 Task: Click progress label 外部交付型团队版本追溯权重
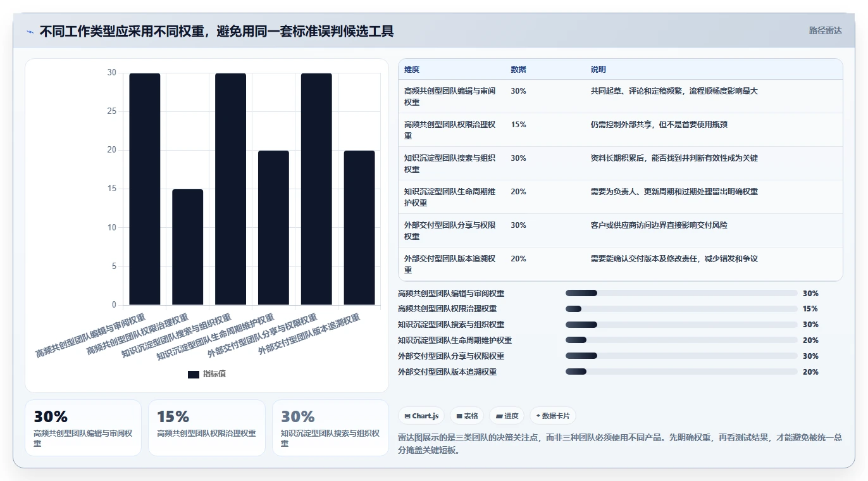[447, 372]
